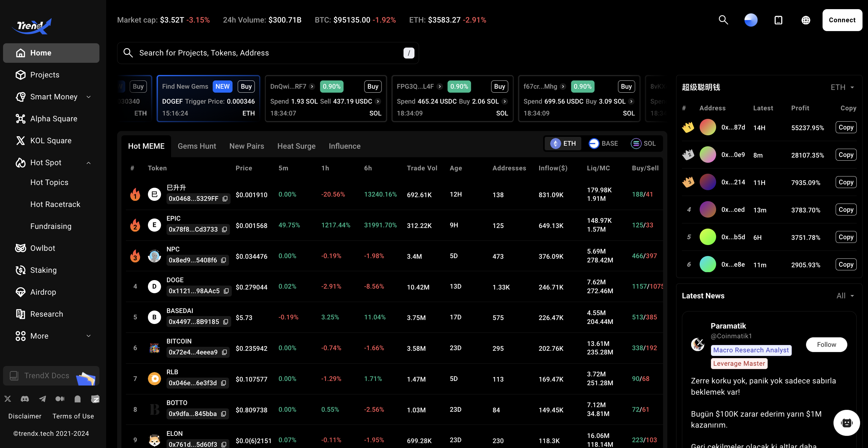Viewport: 868px width, 448px height.
Task: Open Hot Topics submenu item
Action: coord(49,183)
